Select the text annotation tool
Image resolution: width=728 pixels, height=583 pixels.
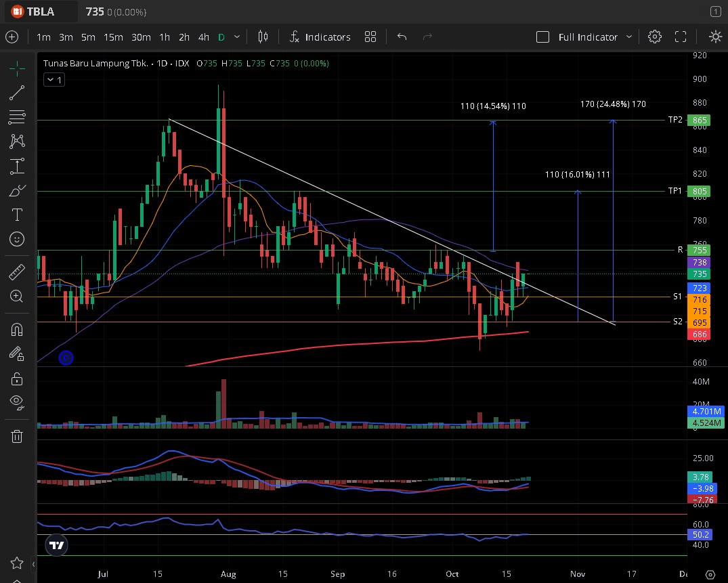17,215
